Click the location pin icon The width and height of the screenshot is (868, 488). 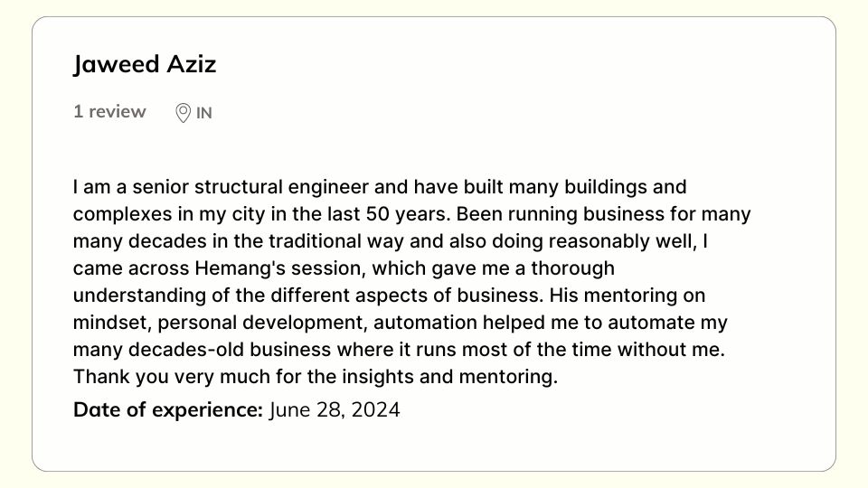click(183, 113)
